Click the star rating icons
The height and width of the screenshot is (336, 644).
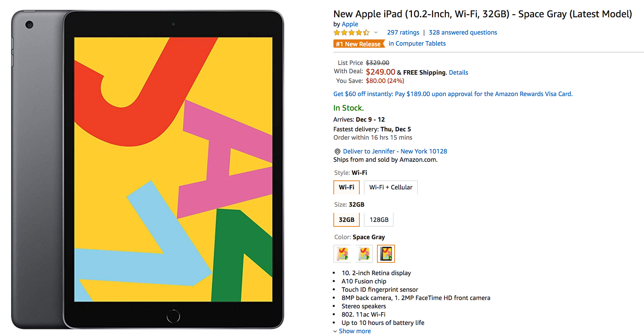click(x=351, y=32)
